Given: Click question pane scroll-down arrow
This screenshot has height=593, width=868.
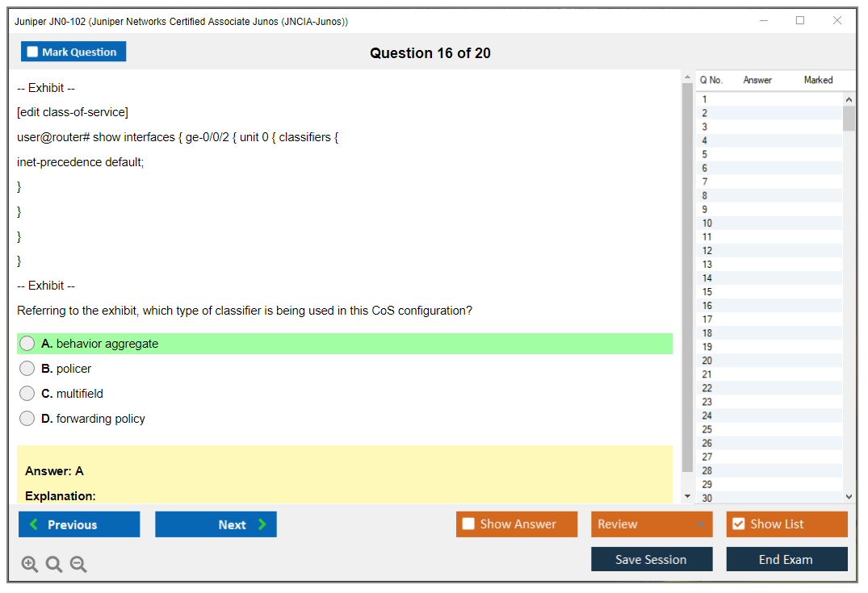Looking at the screenshot, I should tap(687, 496).
